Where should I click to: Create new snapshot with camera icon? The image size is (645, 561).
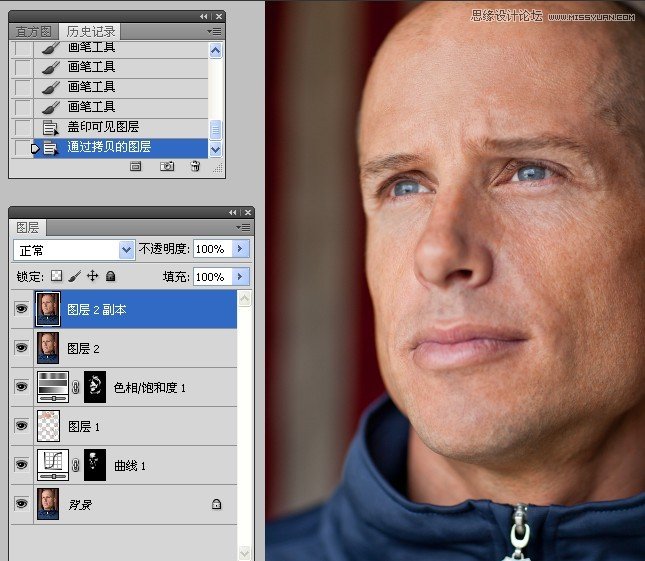(x=167, y=166)
